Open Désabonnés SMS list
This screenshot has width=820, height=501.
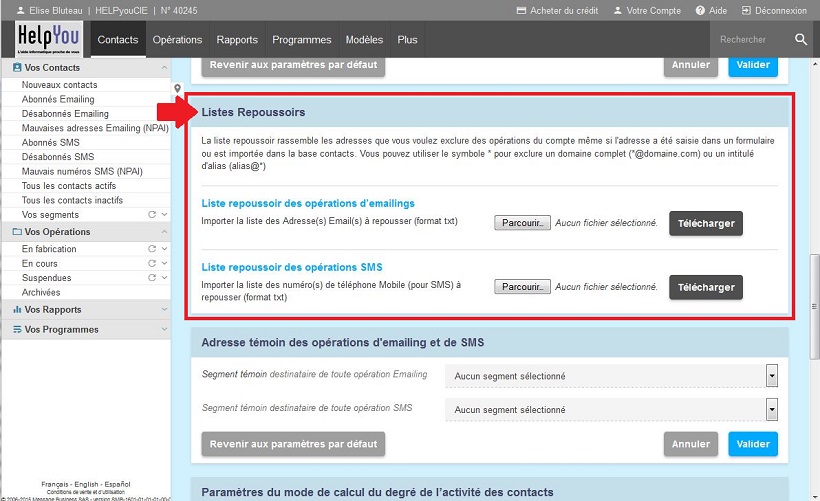click(58, 156)
